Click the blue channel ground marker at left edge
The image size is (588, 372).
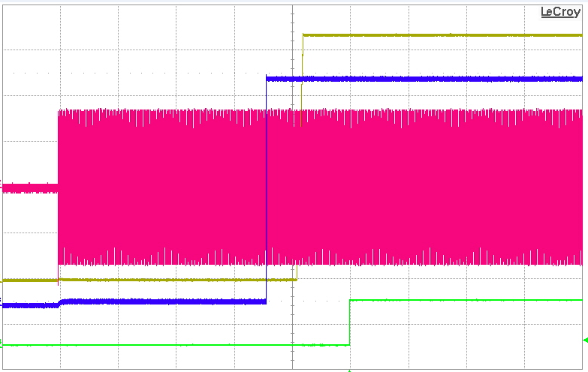2,304
